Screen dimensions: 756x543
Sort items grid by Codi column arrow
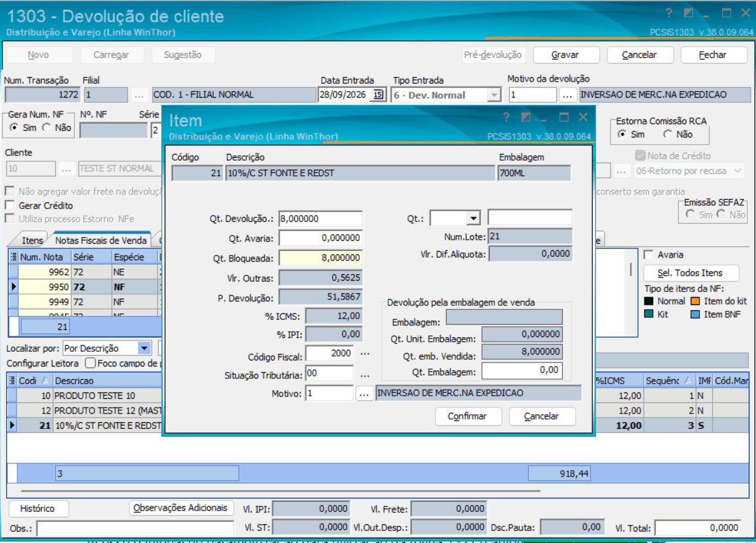click(x=45, y=380)
